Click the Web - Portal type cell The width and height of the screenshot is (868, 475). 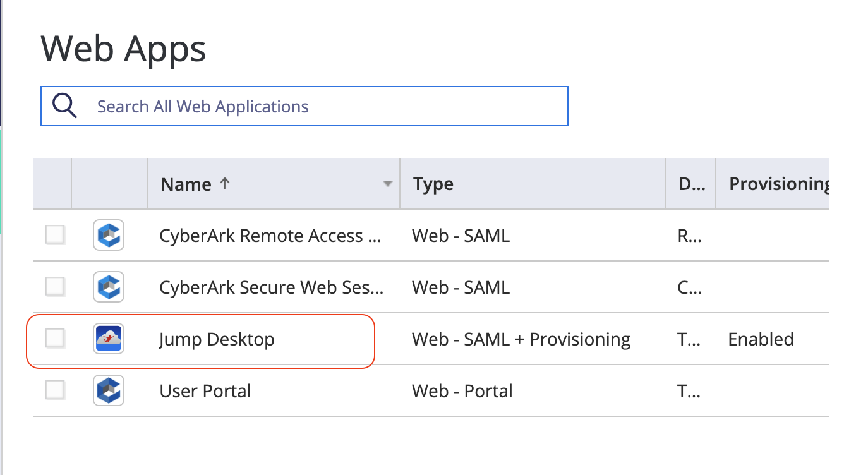click(462, 391)
